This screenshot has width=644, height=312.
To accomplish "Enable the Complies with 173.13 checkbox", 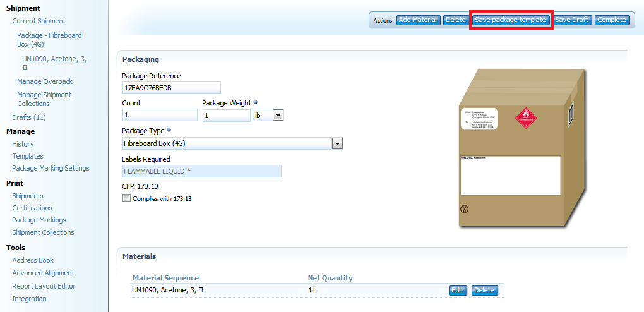I will 126,198.
